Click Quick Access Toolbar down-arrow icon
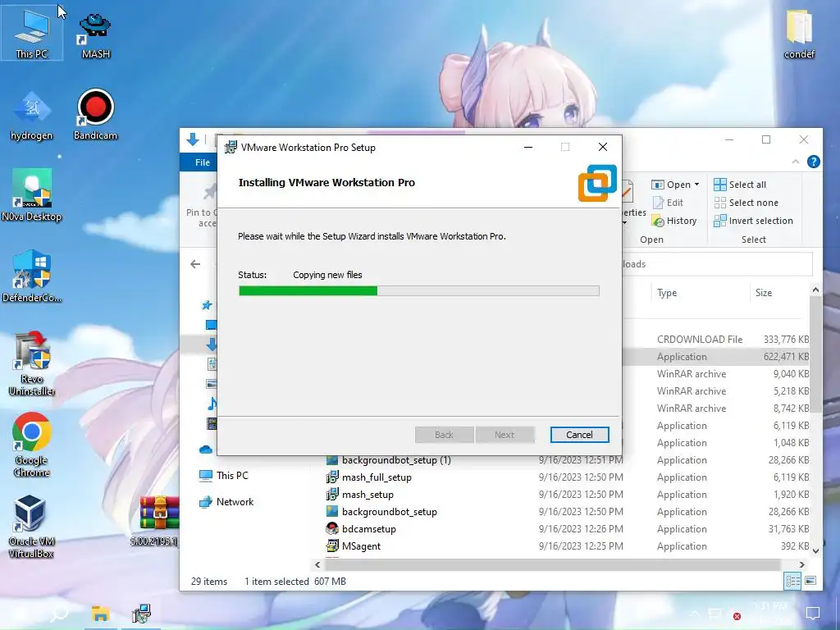Image resolution: width=840 pixels, height=630 pixels. tap(193, 140)
